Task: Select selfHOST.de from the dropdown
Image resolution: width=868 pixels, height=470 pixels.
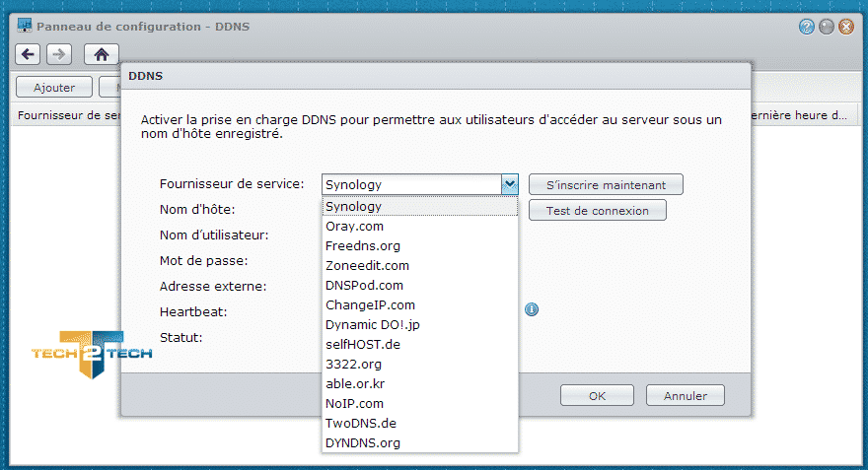Action: (420, 345)
